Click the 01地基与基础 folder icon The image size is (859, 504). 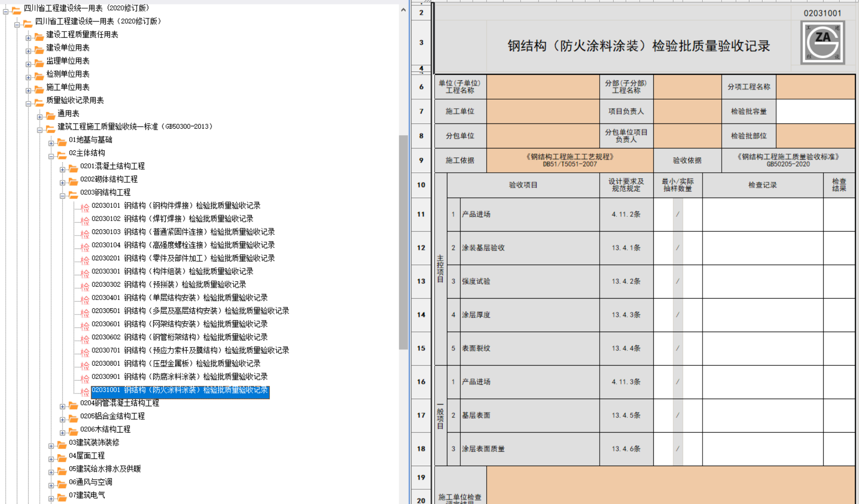point(62,142)
